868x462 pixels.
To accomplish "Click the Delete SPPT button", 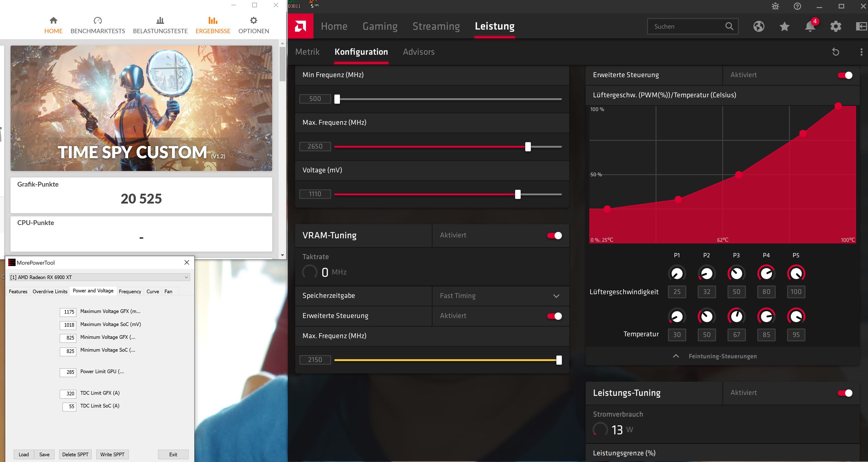I will click(75, 454).
